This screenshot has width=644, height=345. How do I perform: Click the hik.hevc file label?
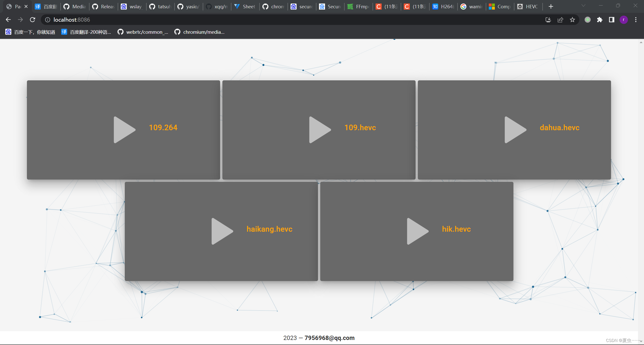[456, 229]
